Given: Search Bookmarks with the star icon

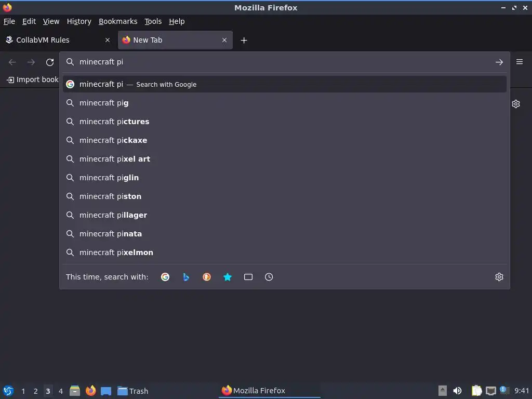Looking at the screenshot, I should click(228, 277).
